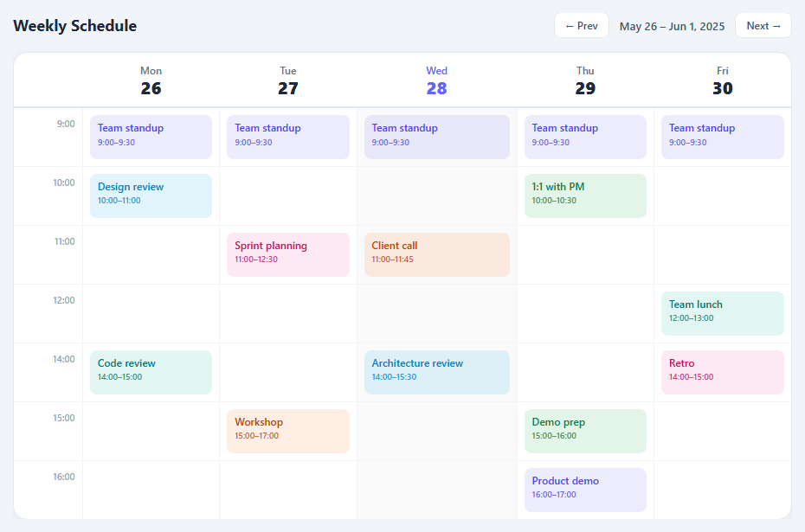Open the Client call event
Viewport: 805px width, 532px height.
[x=437, y=254]
